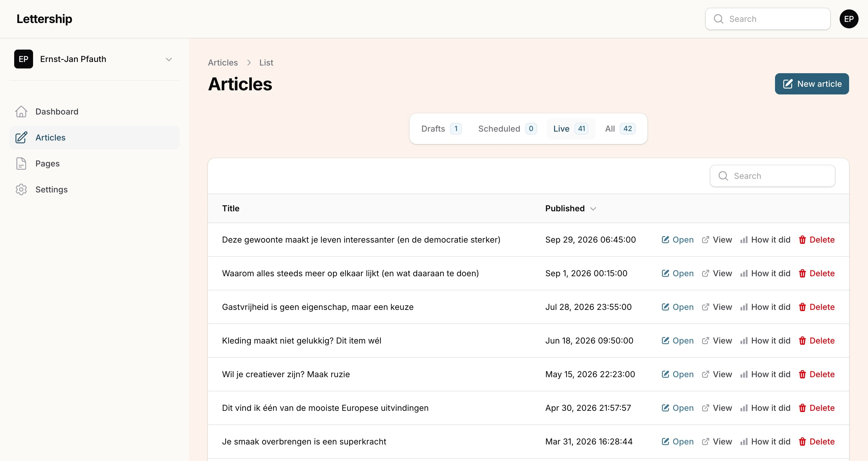Open How it did for 'Je smaak overbrengen is een superkracht'
The image size is (868, 461).
765,442
